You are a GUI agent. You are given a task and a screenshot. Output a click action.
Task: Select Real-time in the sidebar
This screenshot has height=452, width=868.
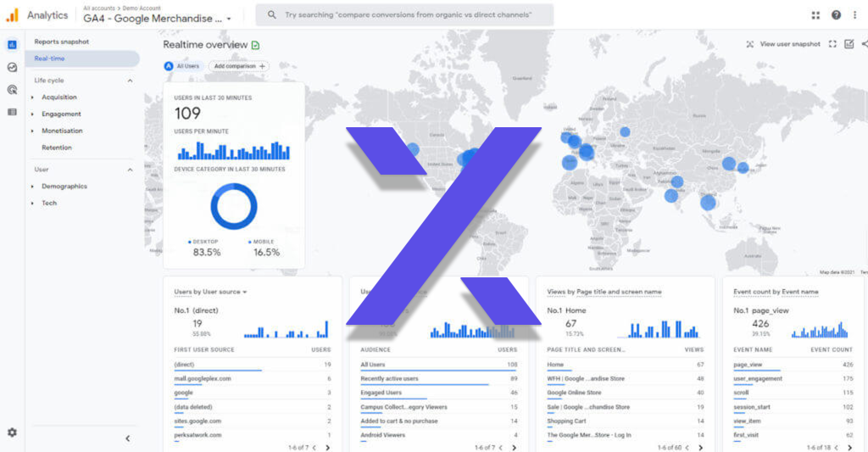pyautogui.click(x=82, y=59)
